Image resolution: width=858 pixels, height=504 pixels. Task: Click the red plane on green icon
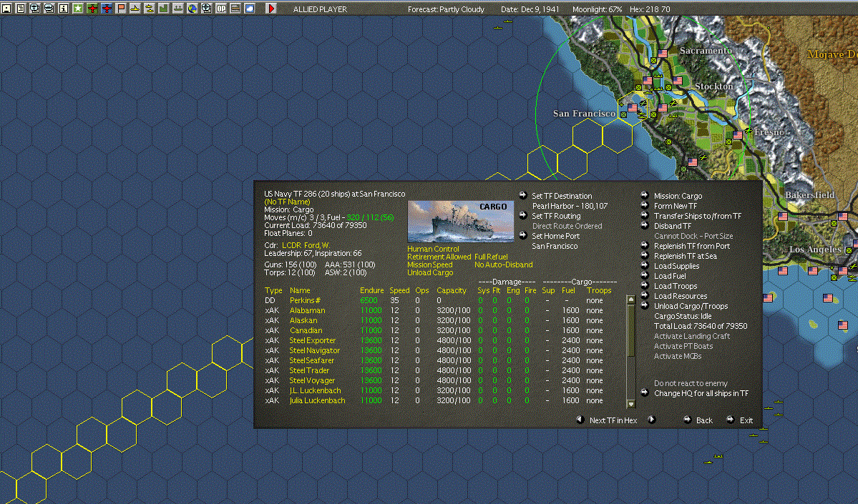pos(92,9)
